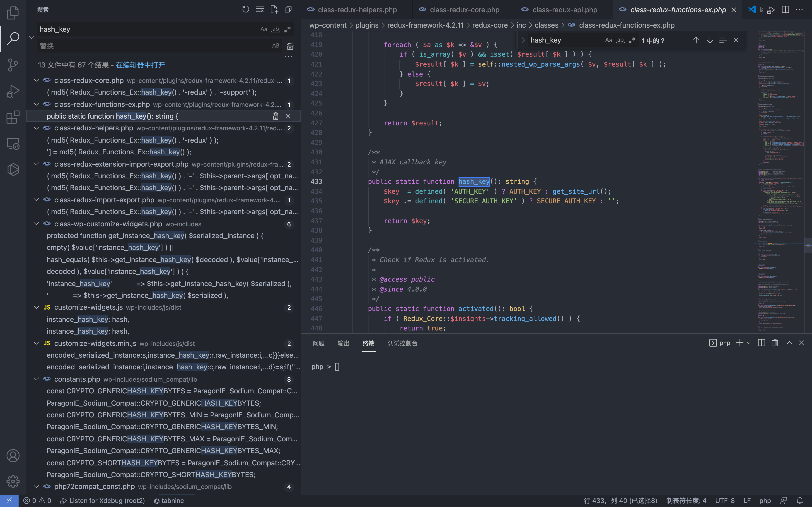
Task: Click Listen for Xdebug in status bar
Action: [x=103, y=501]
